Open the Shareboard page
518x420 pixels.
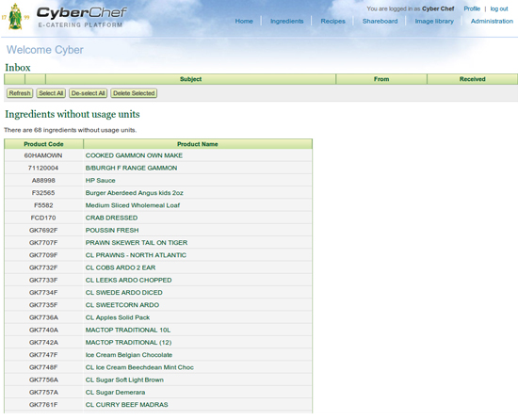(x=380, y=21)
